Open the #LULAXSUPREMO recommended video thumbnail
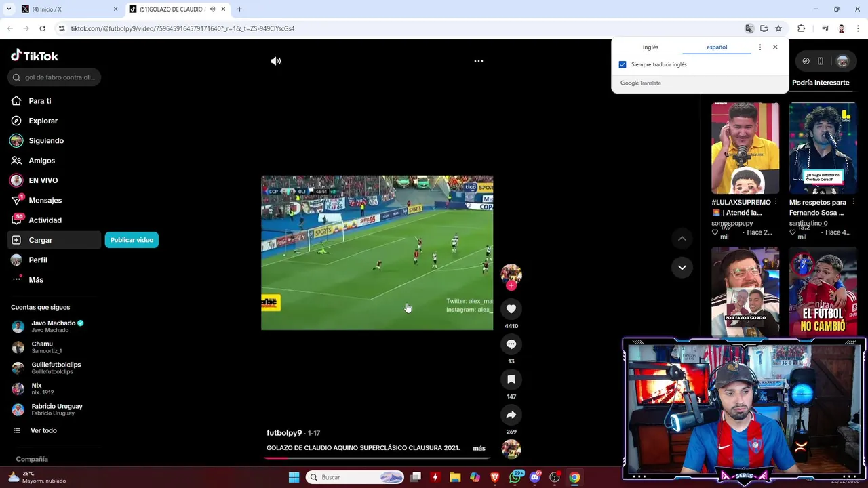 pos(745,148)
